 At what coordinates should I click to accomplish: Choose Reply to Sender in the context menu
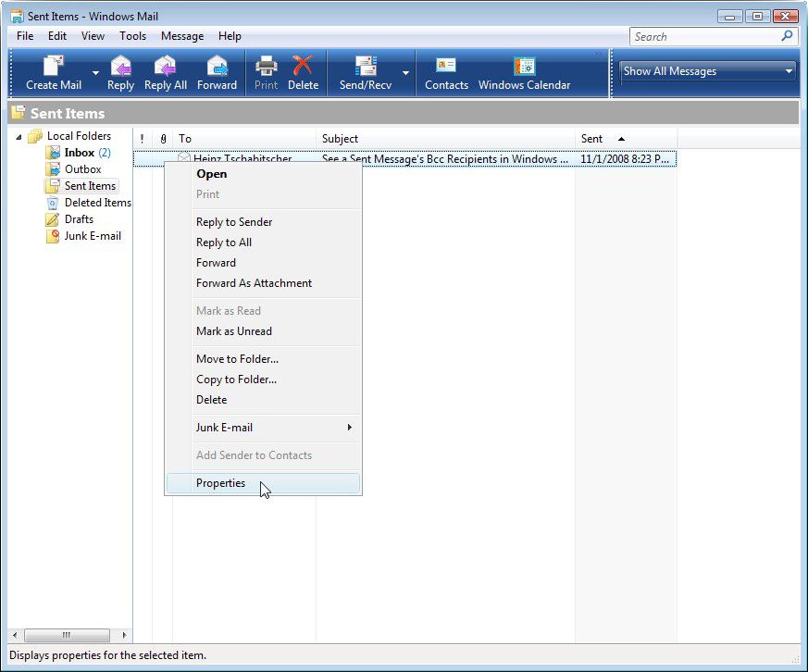click(x=264, y=221)
